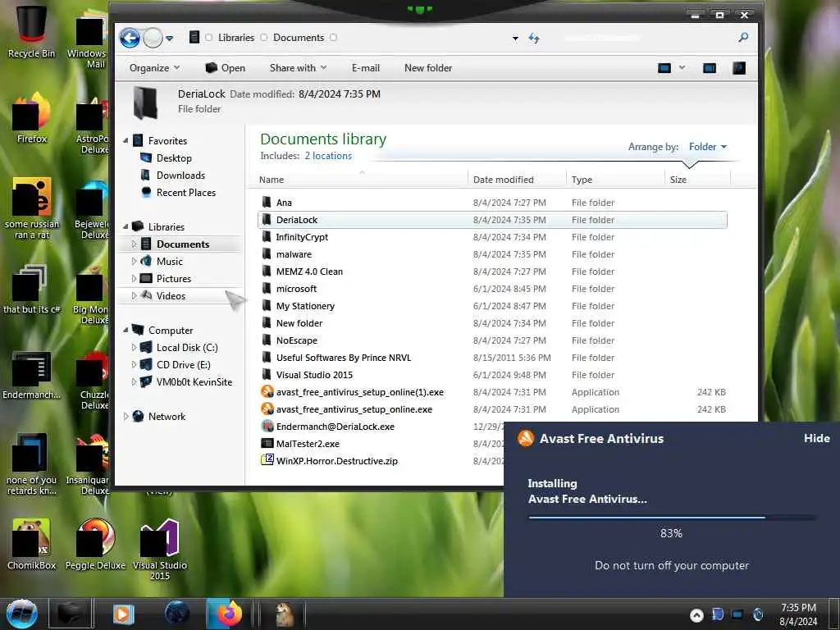This screenshot has height=630, width=840.
Task: Expand the Local Disk (C:) node
Action: click(x=134, y=348)
